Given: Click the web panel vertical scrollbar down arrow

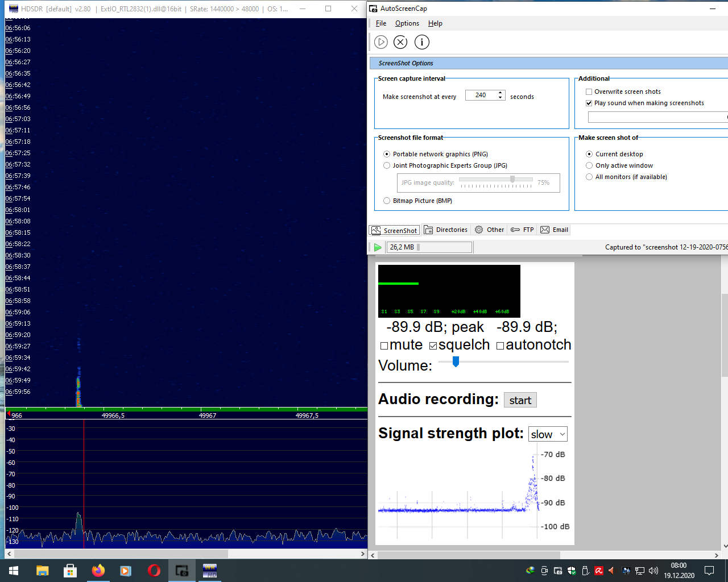Looking at the screenshot, I should 725,546.
